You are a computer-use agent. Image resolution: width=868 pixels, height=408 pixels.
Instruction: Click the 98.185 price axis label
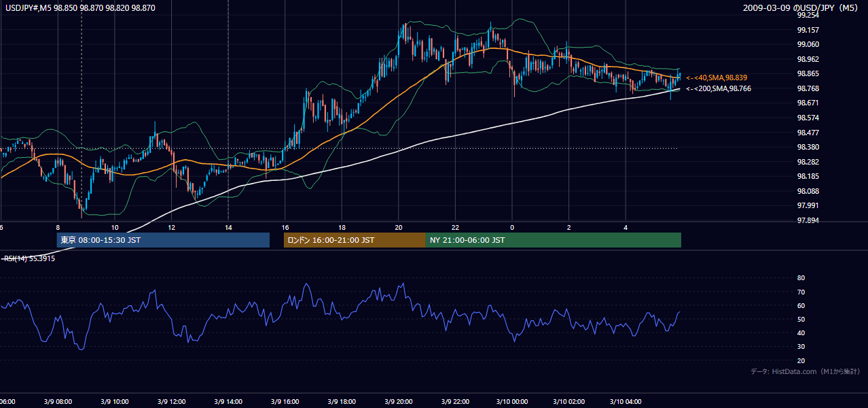coord(808,176)
